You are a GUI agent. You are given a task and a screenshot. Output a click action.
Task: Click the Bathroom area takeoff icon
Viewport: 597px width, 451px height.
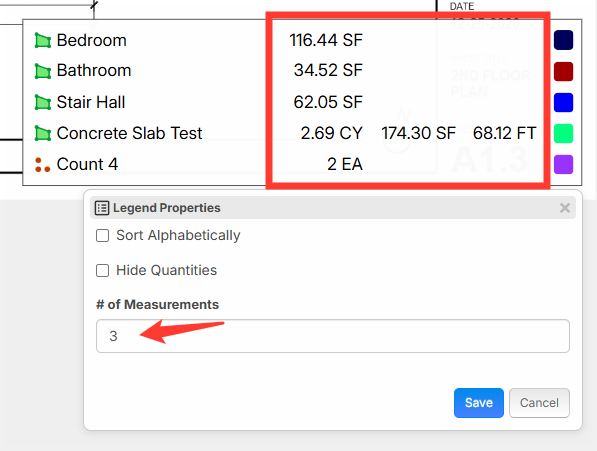point(43,71)
